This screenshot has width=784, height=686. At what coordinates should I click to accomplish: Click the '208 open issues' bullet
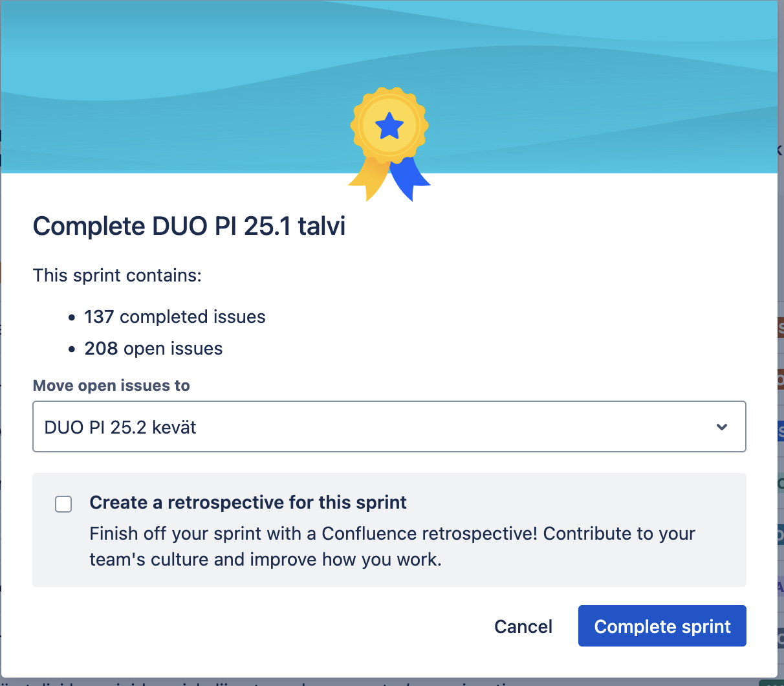(x=153, y=348)
